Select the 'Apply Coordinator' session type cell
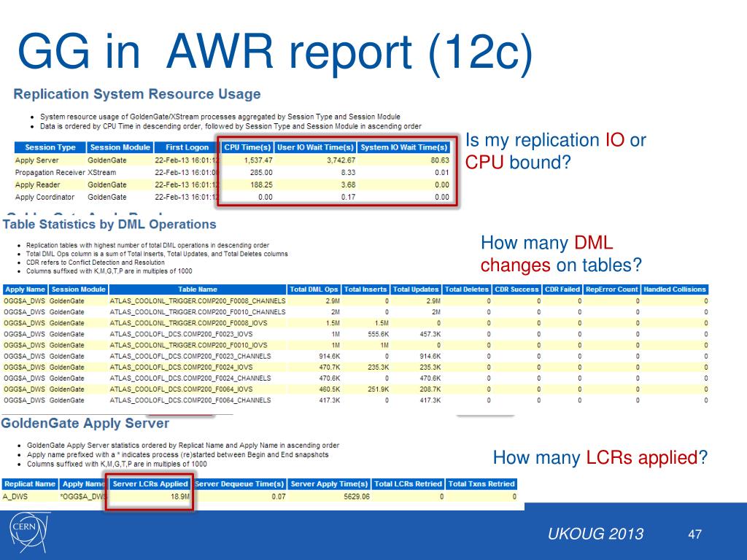This screenshot has width=747, height=560. tap(44, 197)
